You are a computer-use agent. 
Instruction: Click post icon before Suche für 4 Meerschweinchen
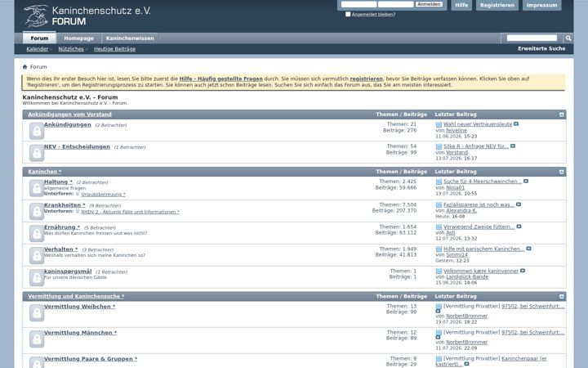[439, 182]
